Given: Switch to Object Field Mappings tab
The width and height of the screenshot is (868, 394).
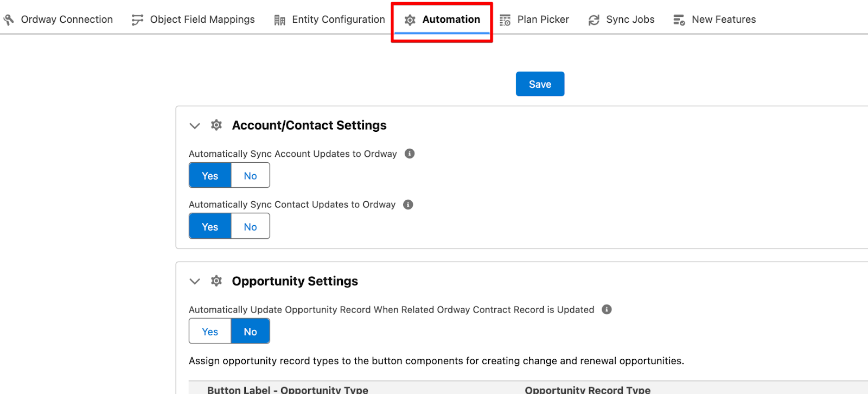Looking at the screenshot, I should point(193,20).
